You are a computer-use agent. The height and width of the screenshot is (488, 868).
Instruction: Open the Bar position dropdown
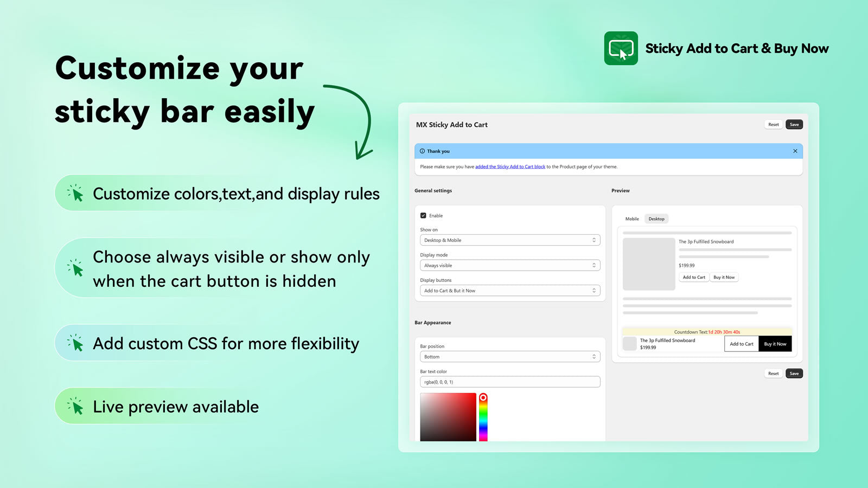(509, 357)
